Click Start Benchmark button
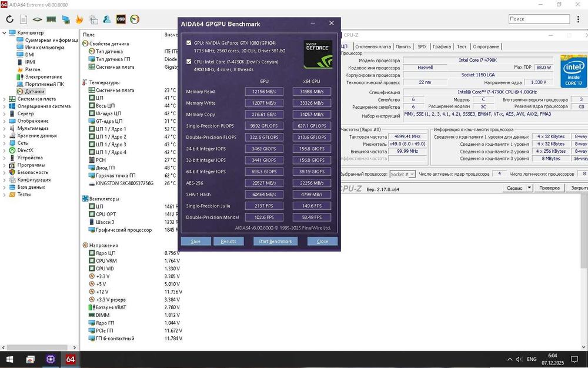588x368 pixels. pyautogui.click(x=275, y=242)
